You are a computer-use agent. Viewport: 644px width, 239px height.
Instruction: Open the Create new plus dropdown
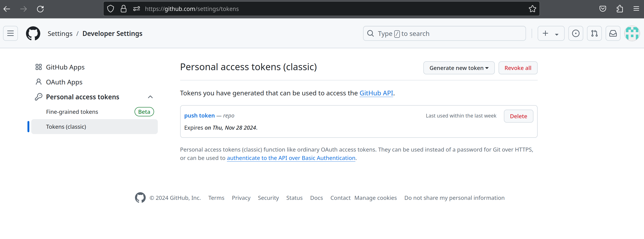(x=551, y=33)
